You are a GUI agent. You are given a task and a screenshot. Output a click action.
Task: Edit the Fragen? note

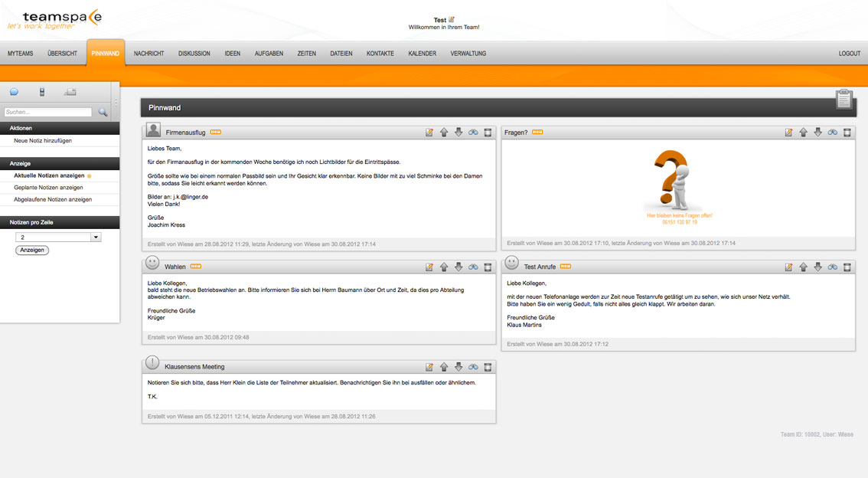788,133
